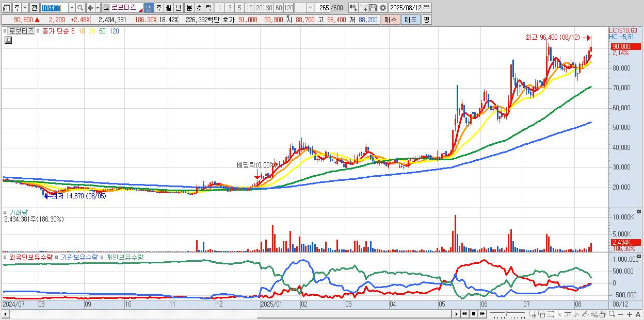Click the candlestick indicator add icon
Viewport: 644px width, 320px height.
353,8
